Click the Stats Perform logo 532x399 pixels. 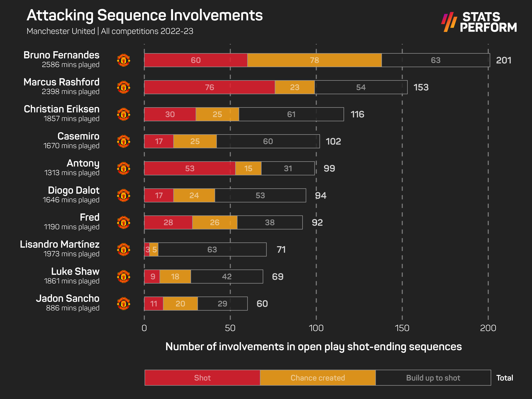point(479,22)
